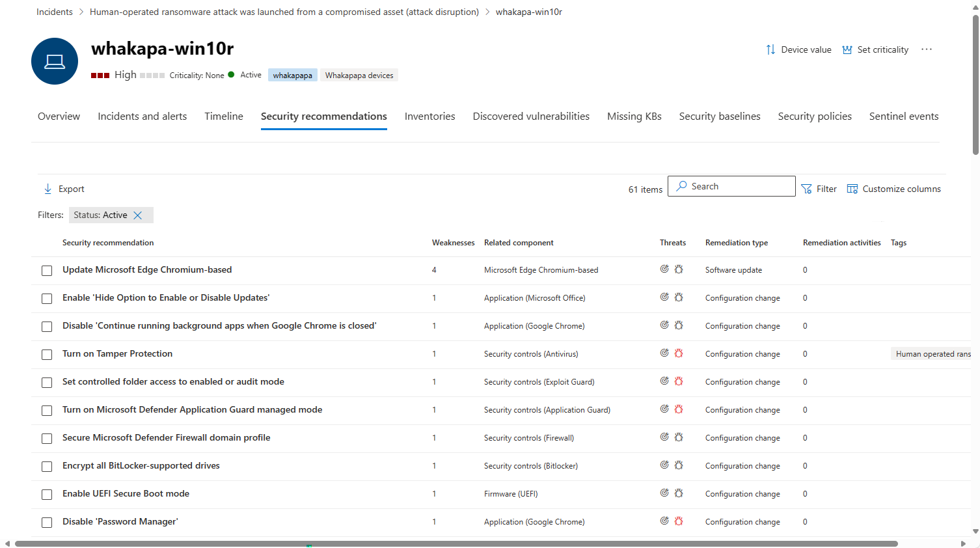Open the Security baselines tab
The image size is (980, 548).
(720, 116)
